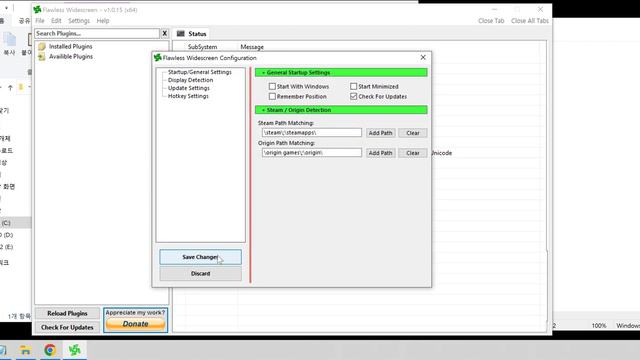
Task: Clear the Steam path matching
Action: 413,133
